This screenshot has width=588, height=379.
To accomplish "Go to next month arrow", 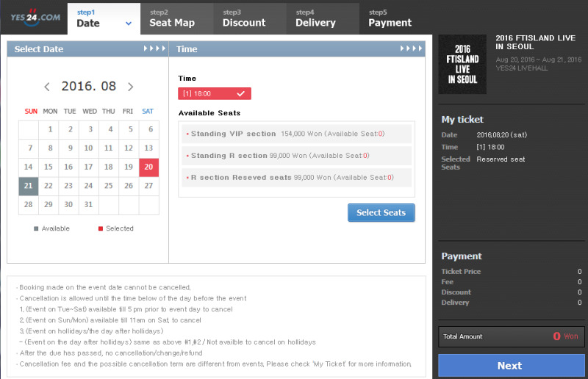I will click(131, 87).
